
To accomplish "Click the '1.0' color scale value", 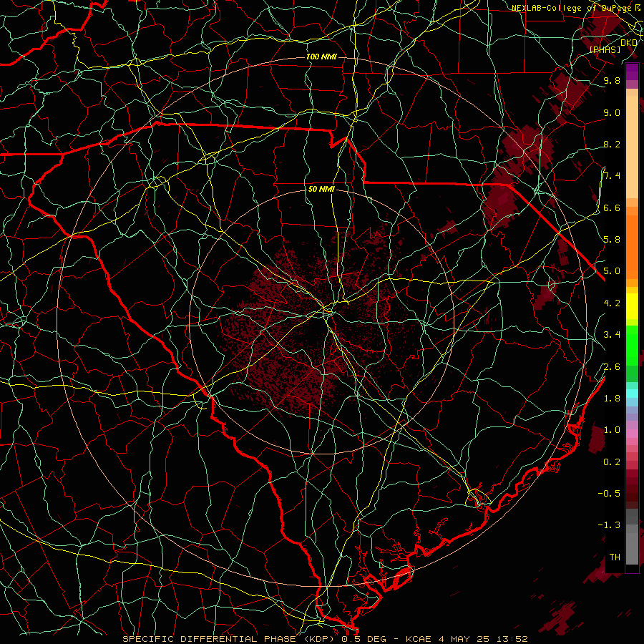I will click(612, 430).
